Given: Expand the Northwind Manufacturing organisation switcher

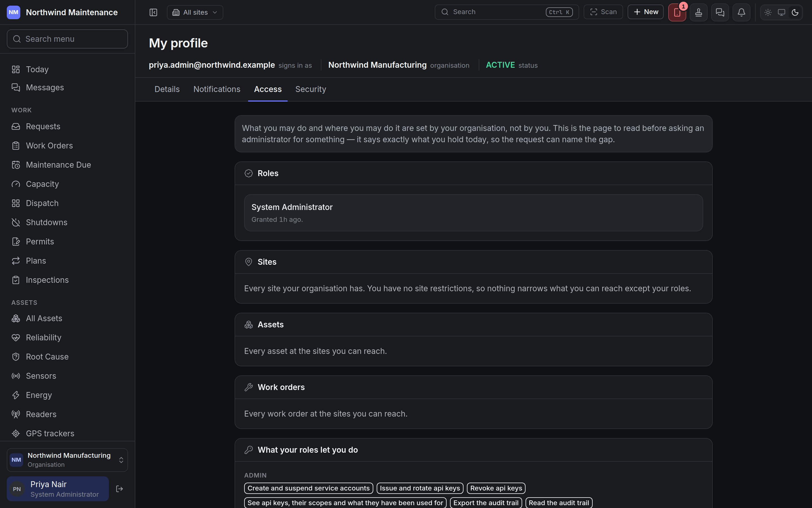Looking at the screenshot, I should tap(67, 460).
